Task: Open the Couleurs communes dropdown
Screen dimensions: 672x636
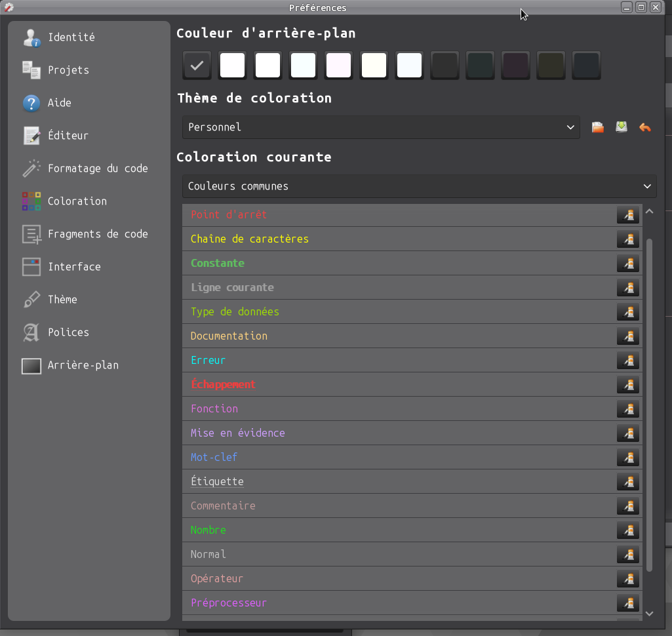Action: 419,186
